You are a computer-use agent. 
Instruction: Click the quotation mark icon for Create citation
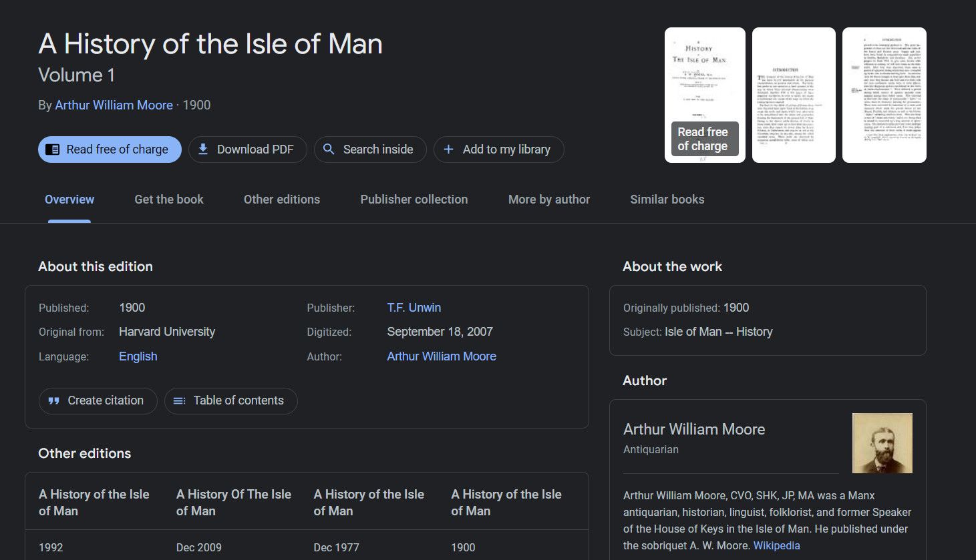[54, 401]
